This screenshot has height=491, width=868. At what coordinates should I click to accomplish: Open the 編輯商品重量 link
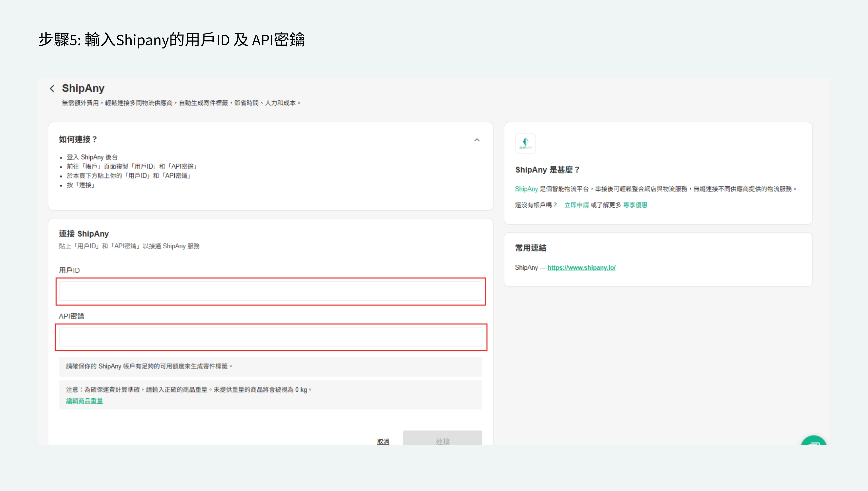click(84, 401)
